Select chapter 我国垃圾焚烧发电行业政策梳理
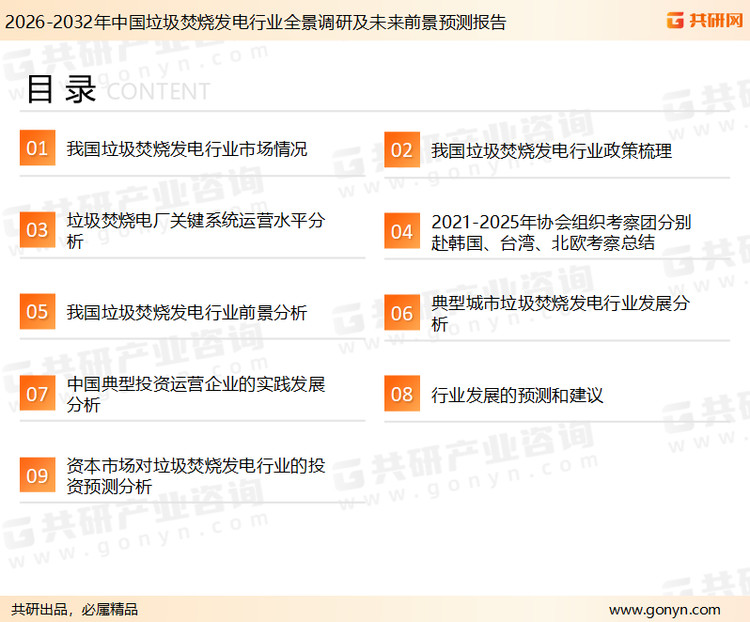Image resolution: width=750 pixels, height=622 pixels. 551,151
